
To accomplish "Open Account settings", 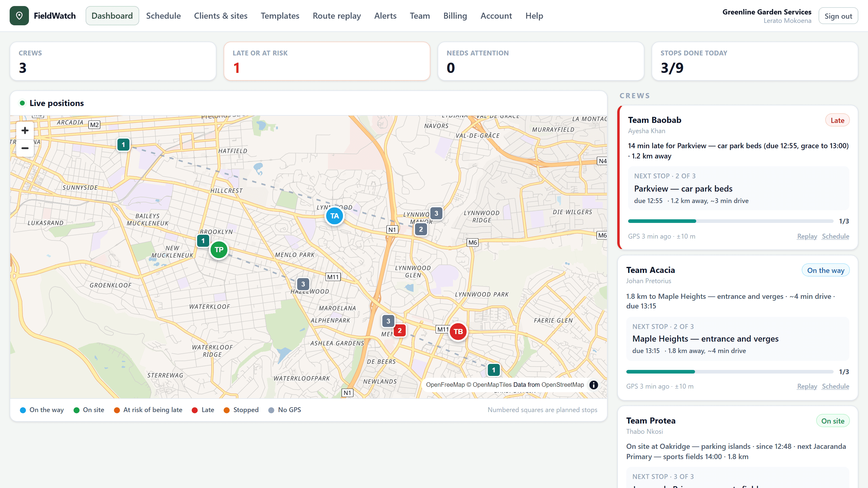I will [x=496, y=15].
